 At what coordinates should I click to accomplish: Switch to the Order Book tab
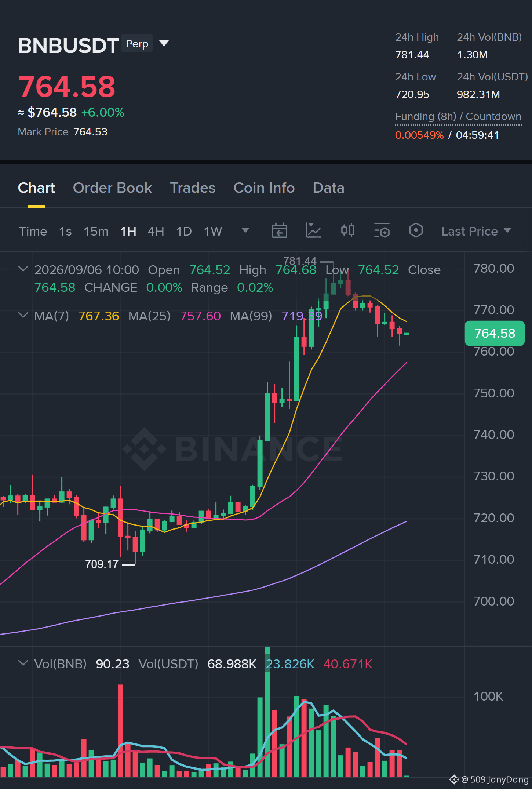(112, 188)
